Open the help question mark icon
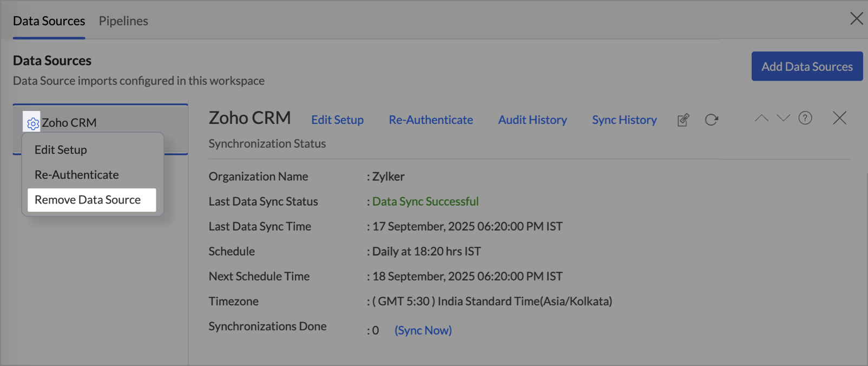This screenshot has width=868, height=366. point(805,118)
